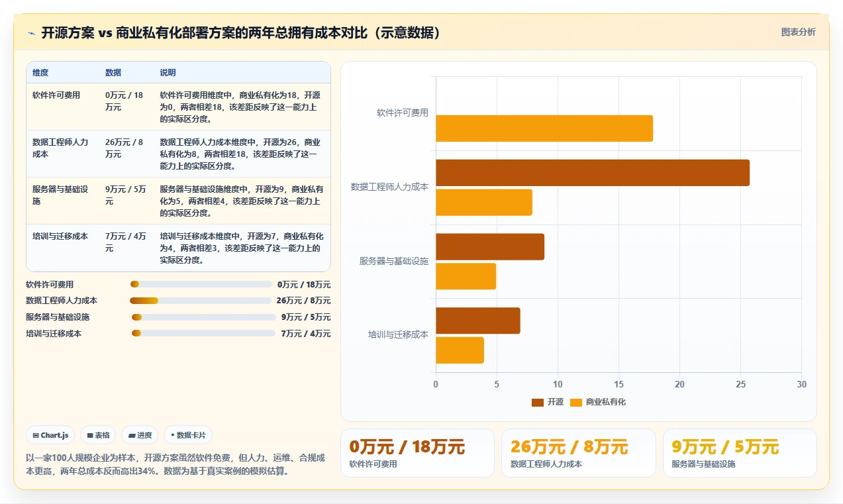Click the 培训与迁移成本 description text in table
This screenshot has height=504, width=843.
pyautogui.click(x=242, y=248)
